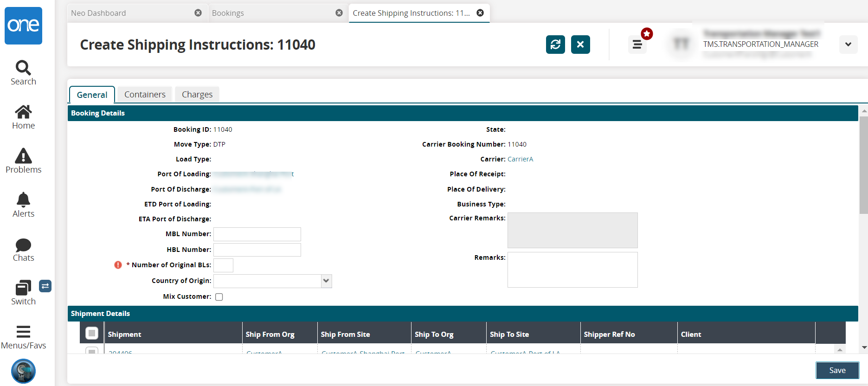
Task: Click the user avatar at sidebar bottom
Action: [x=23, y=371]
